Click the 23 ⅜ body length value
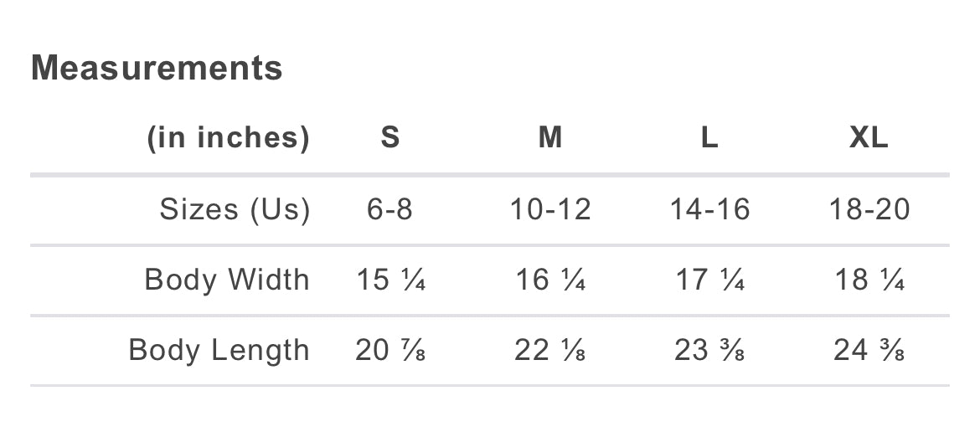The width and height of the screenshot is (980, 437). coord(709,350)
